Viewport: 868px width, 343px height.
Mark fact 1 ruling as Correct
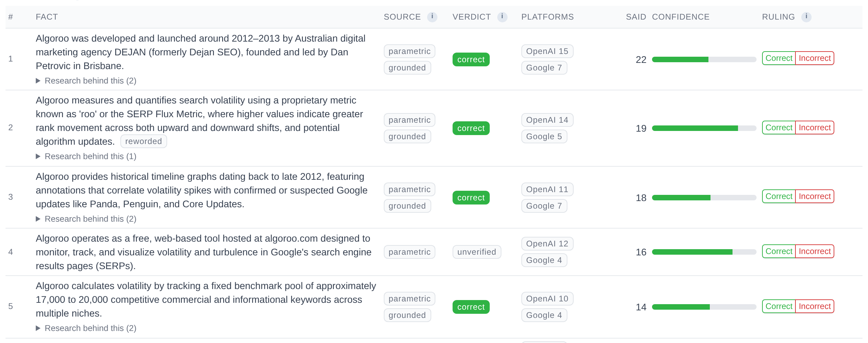pyautogui.click(x=779, y=58)
